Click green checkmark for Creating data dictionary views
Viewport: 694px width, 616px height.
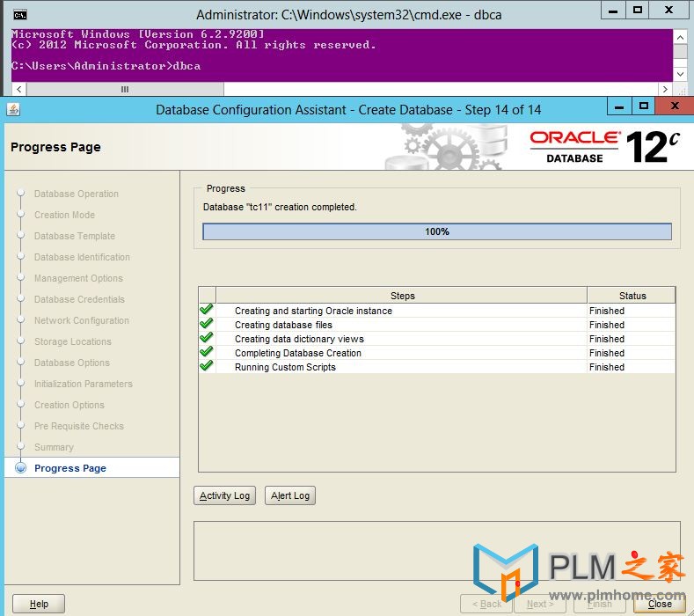206,338
